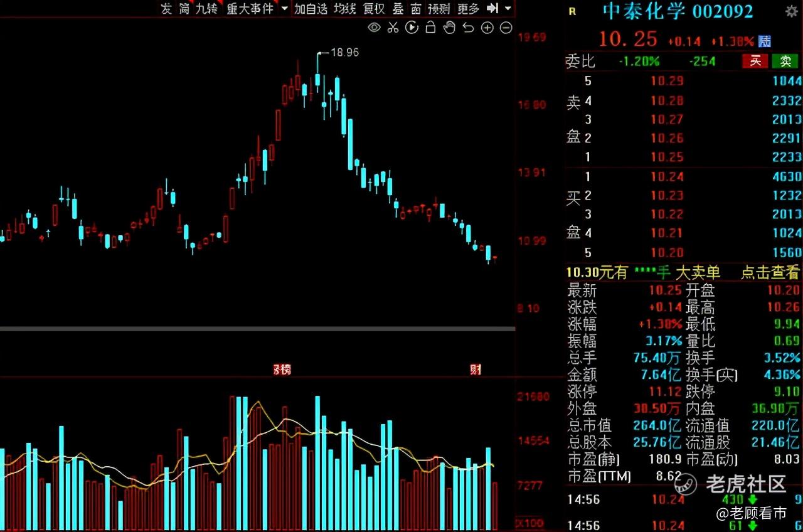
Task: Select the 九转 indicator
Action: 206,8
